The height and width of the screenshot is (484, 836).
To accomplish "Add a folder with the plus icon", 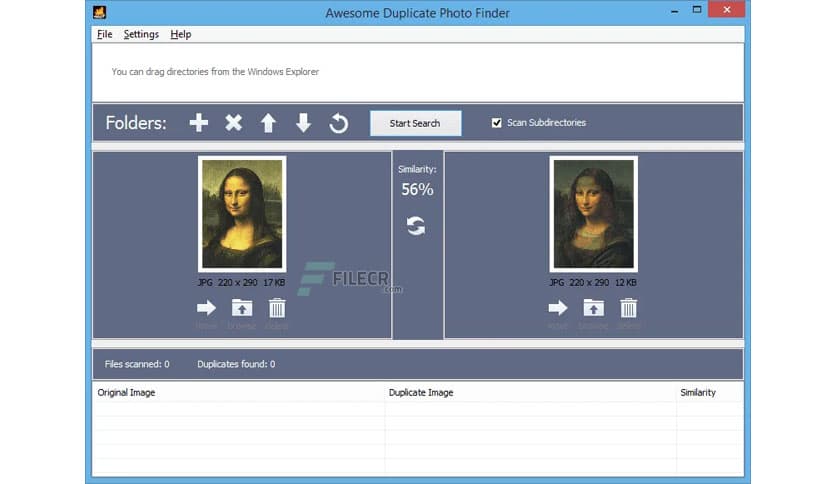I will (198, 123).
